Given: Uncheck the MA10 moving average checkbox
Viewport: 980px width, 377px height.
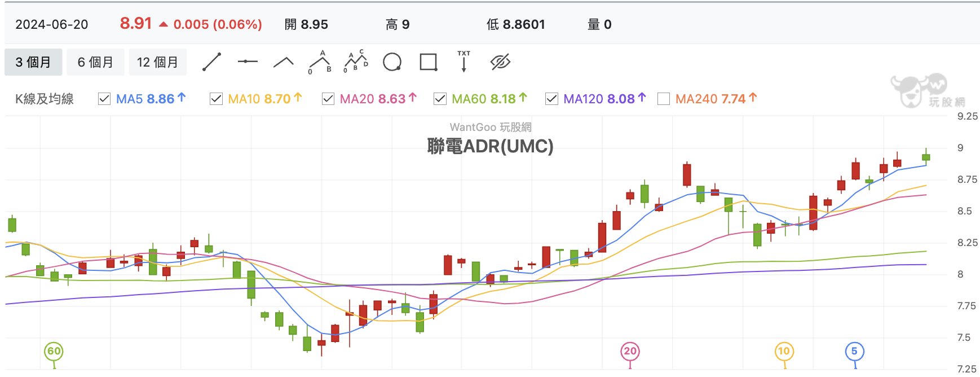Looking at the screenshot, I should (216, 99).
